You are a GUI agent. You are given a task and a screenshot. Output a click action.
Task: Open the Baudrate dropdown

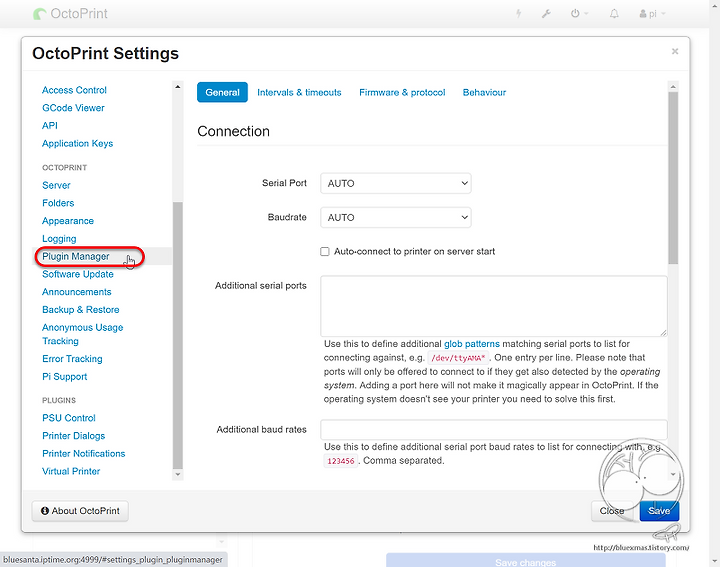[x=396, y=217]
